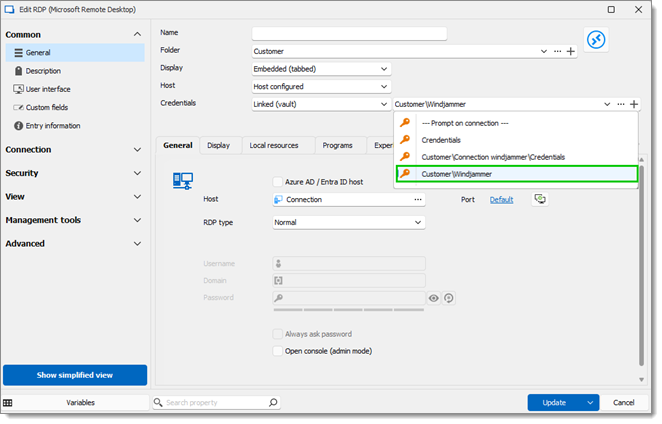The width and height of the screenshot is (662, 424).
Task: Add new credential with plus icon
Action: coord(634,104)
